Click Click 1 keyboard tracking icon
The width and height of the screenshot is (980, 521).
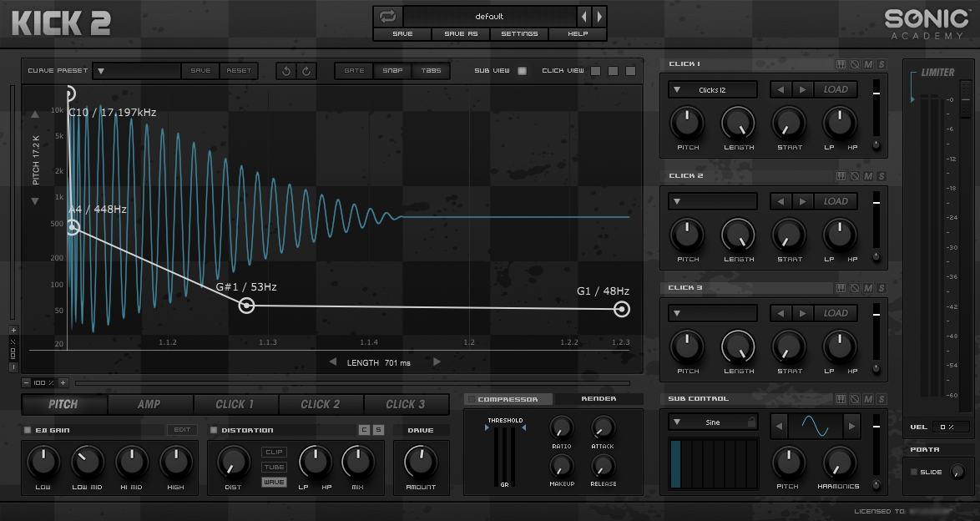click(841, 64)
